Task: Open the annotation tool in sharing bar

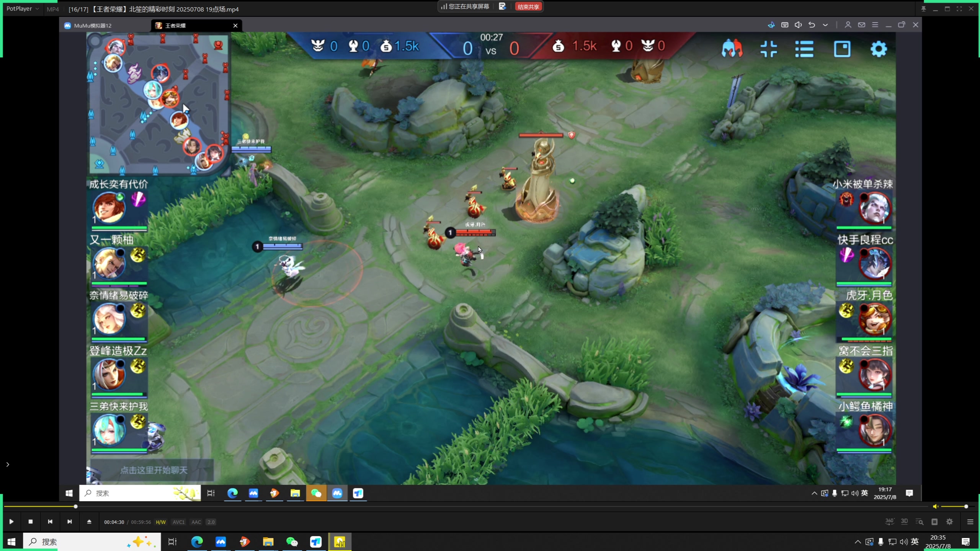Action: (x=502, y=7)
